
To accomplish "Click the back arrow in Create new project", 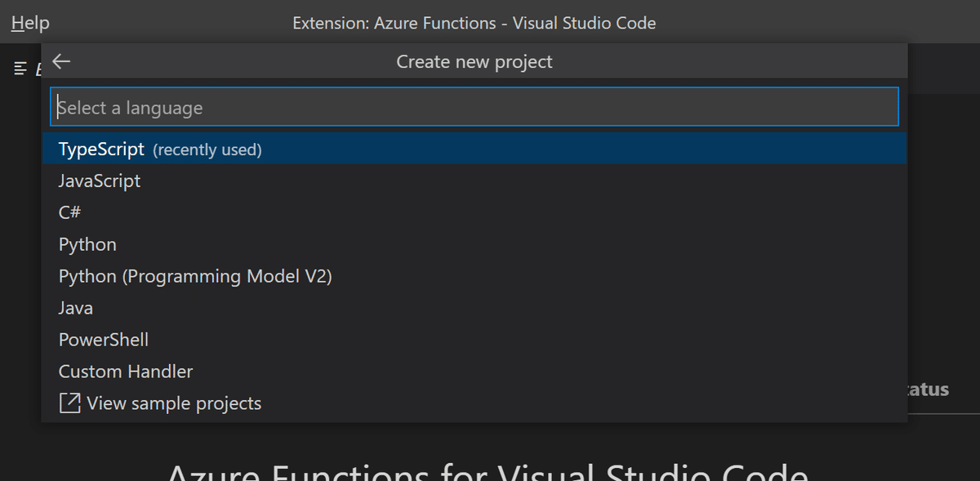I will 61,60.
